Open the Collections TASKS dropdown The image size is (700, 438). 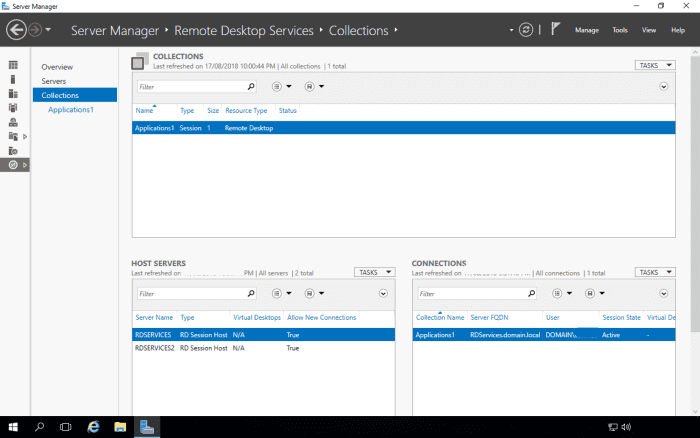(x=655, y=65)
